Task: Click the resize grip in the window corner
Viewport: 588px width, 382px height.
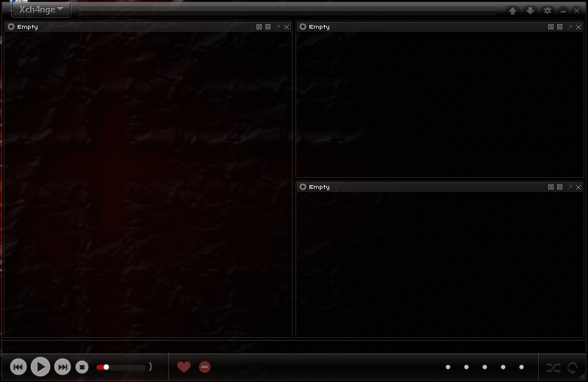Action: 584,378
